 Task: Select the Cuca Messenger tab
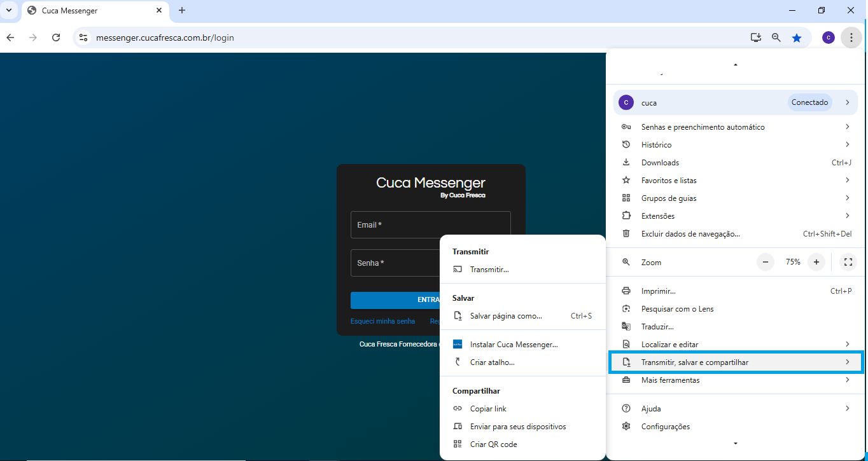pos(95,11)
